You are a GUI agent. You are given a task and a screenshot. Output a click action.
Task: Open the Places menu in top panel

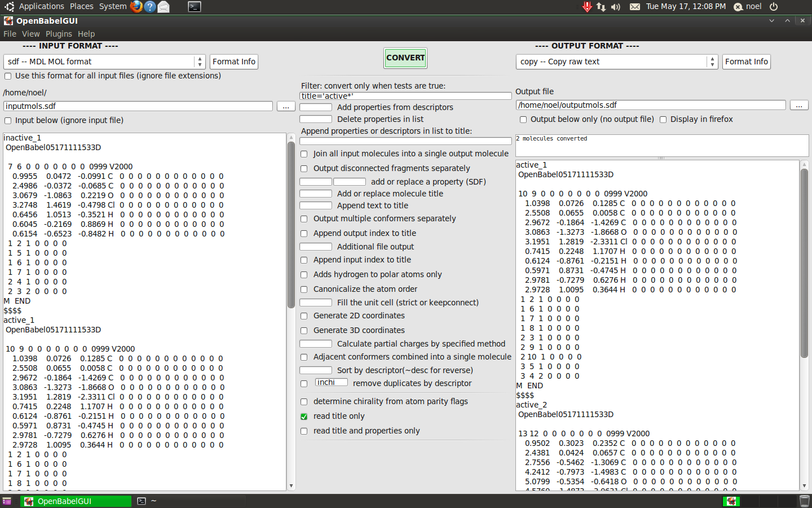click(82, 6)
